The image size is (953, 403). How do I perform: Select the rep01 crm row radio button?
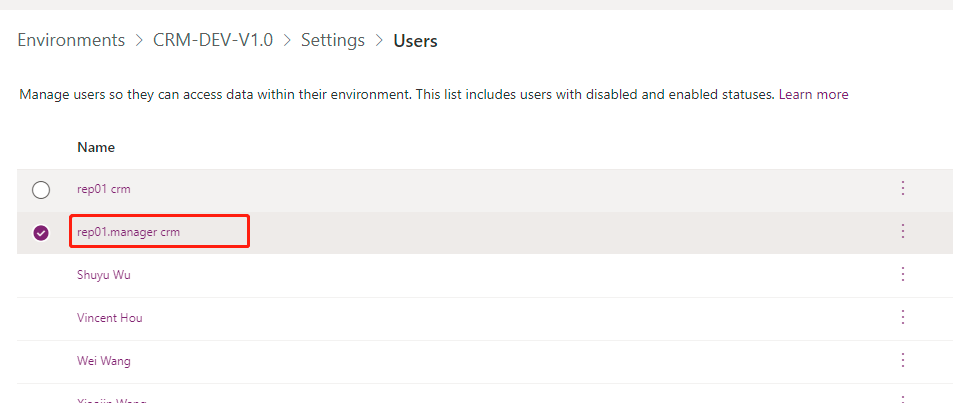click(x=41, y=190)
